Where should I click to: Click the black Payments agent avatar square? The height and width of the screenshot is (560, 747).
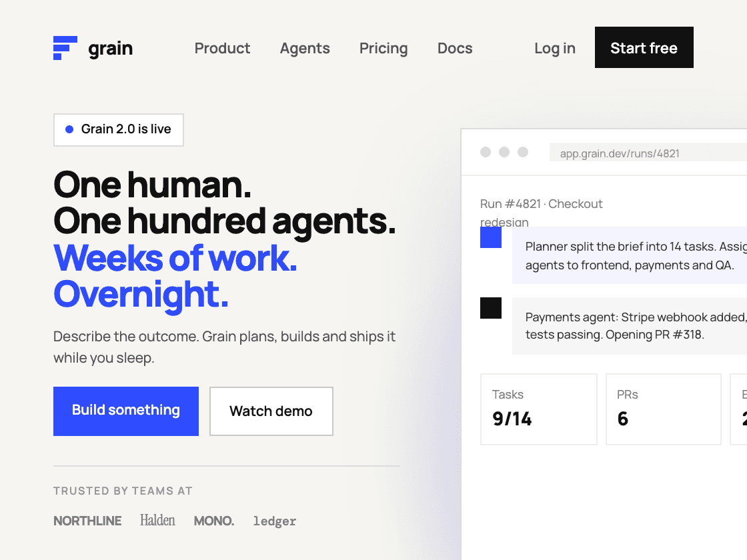point(491,307)
